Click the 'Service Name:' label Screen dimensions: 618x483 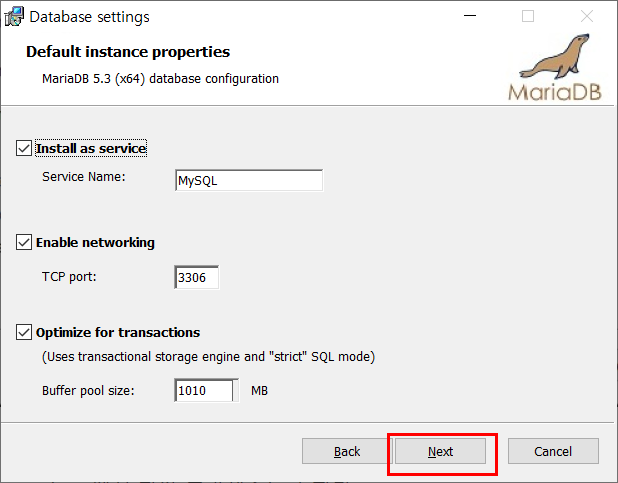[x=84, y=177]
